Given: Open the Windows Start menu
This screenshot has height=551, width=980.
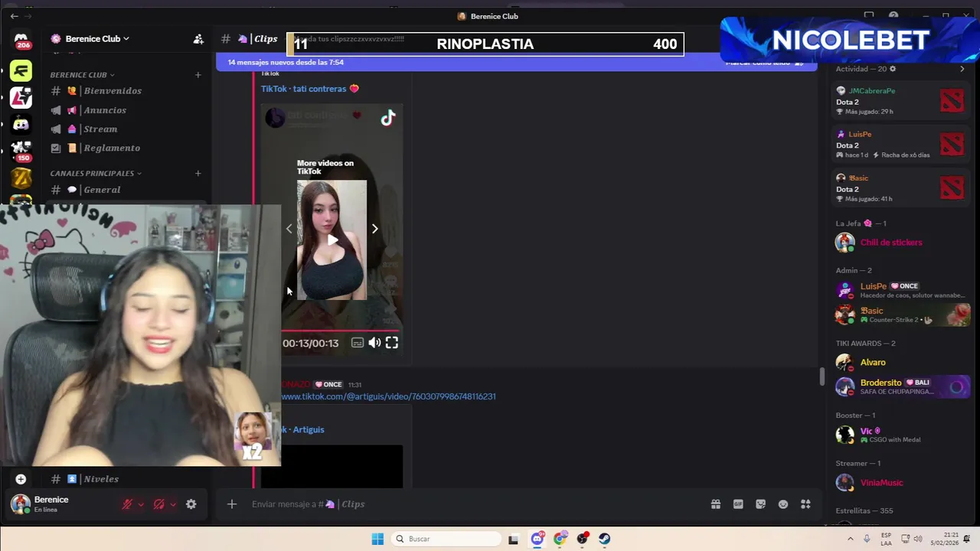Looking at the screenshot, I should [x=377, y=539].
